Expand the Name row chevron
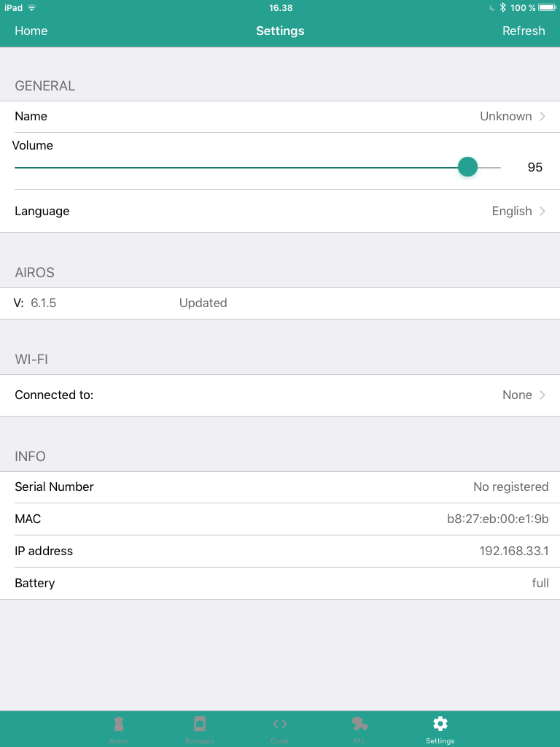Viewport: 560px width, 747px height. [x=542, y=117]
